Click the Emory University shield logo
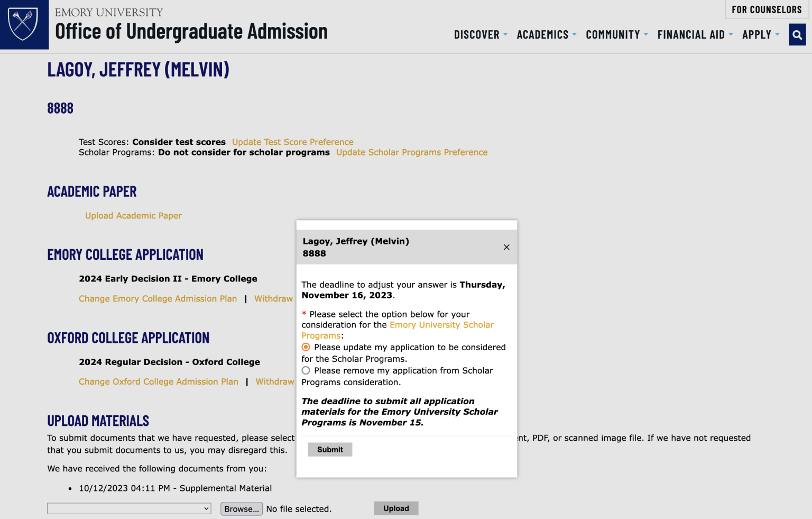The width and height of the screenshot is (812, 519). coord(24,24)
